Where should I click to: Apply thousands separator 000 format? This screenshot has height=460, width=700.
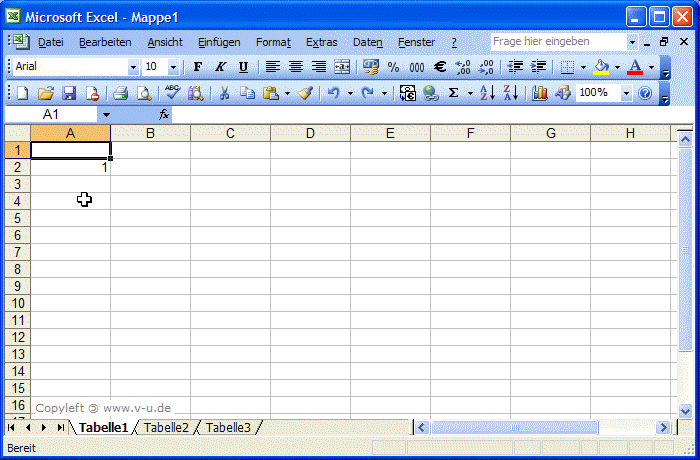pyautogui.click(x=417, y=67)
